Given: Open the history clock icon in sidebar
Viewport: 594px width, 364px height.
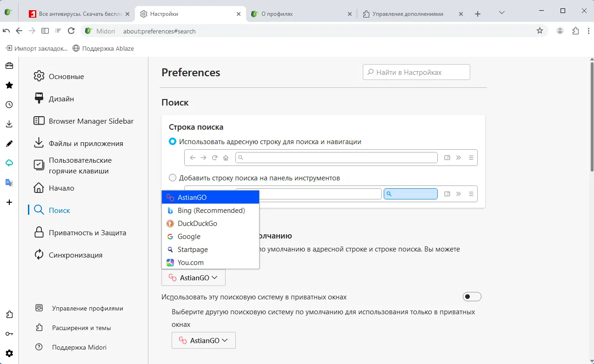Looking at the screenshot, I should click(x=9, y=105).
